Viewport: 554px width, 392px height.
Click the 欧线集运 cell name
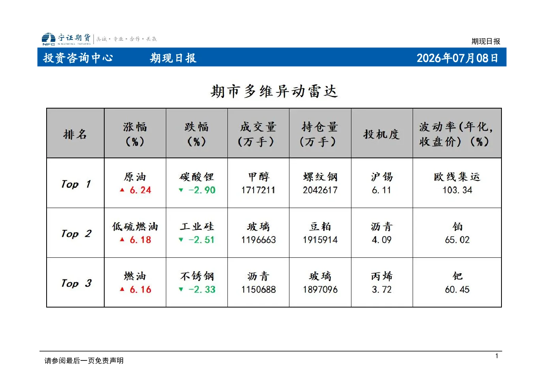(x=457, y=176)
